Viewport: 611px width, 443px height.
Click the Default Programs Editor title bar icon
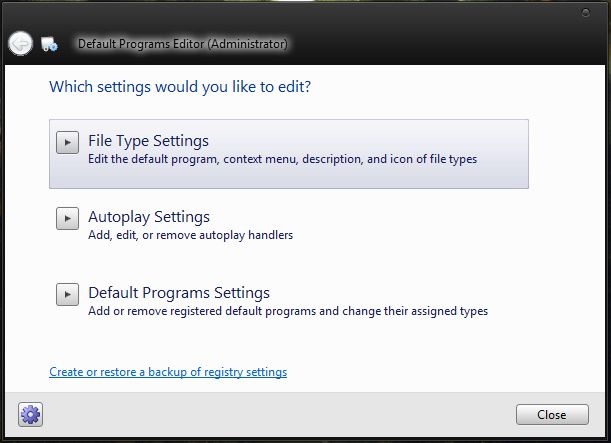coord(50,44)
